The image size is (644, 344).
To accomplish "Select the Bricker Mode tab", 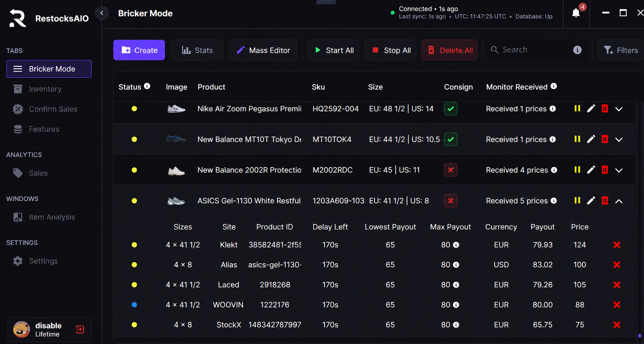I will (x=49, y=69).
